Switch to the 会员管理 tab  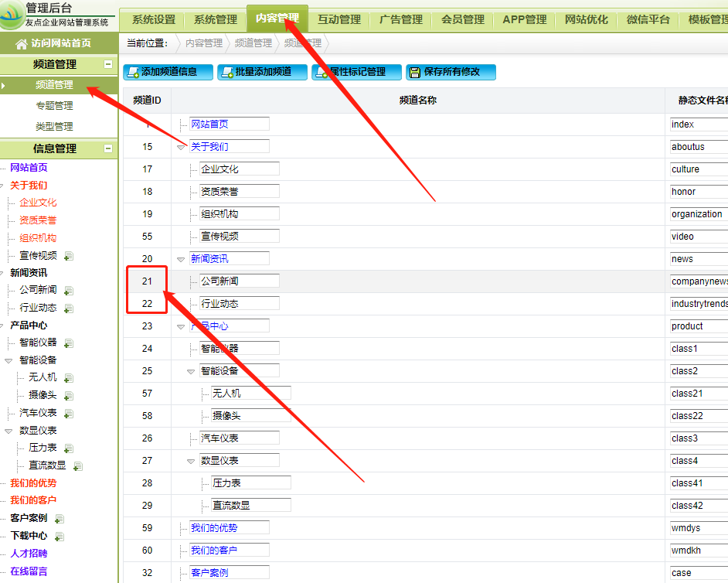[462, 19]
